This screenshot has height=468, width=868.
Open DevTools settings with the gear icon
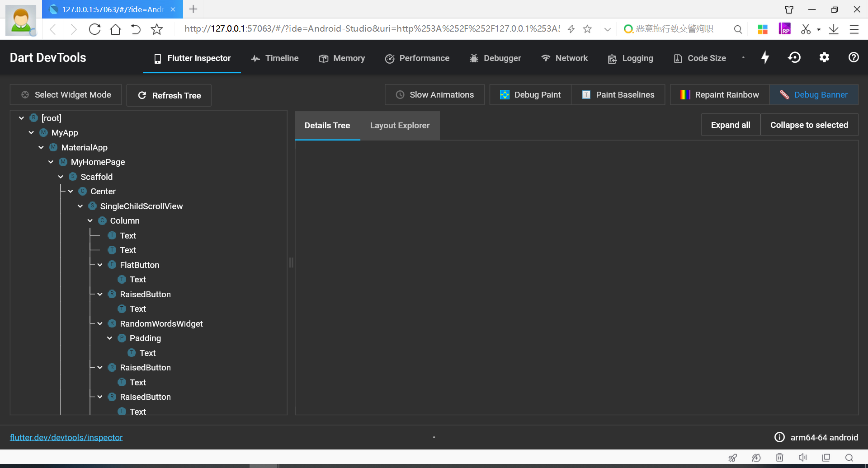click(x=824, y=57)
